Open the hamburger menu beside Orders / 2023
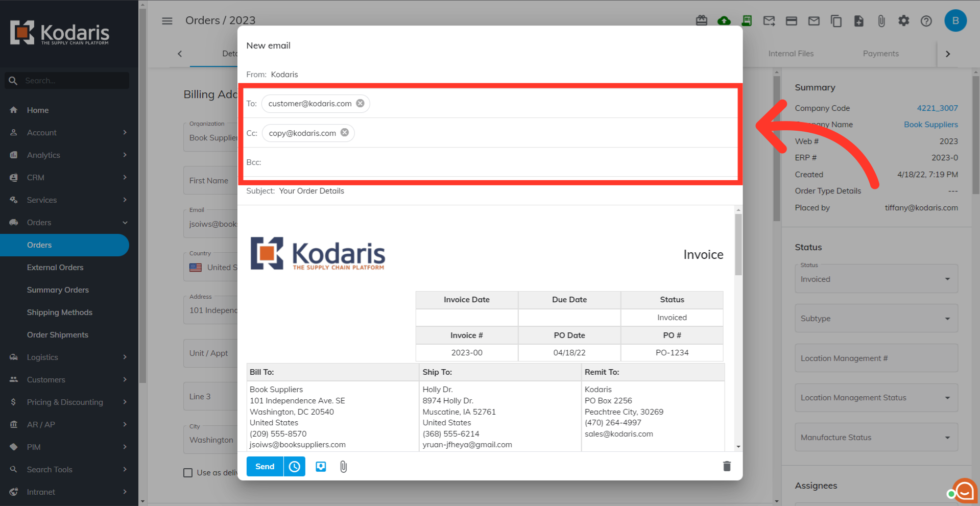Screen dimensions: 980x506 click(167, 21)
